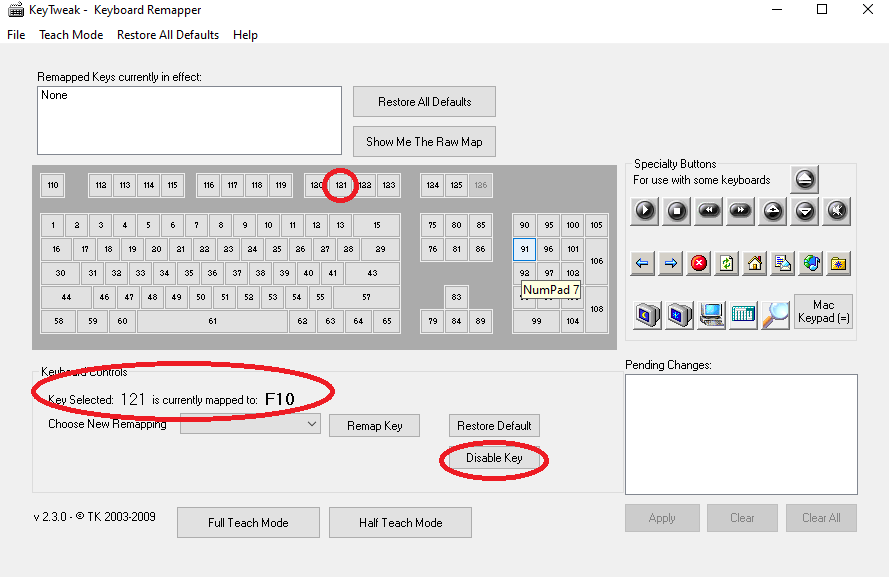Click the Mac Keypad (=) button
This screenshot has height=577, width=889.
[x=823, y=312]
